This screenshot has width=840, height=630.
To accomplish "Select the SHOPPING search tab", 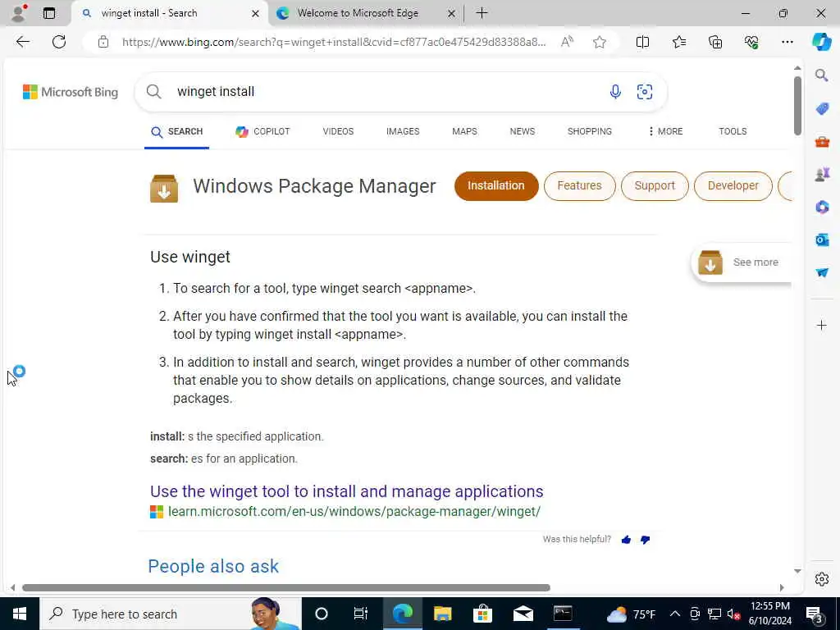I will [x=589, y=131].
